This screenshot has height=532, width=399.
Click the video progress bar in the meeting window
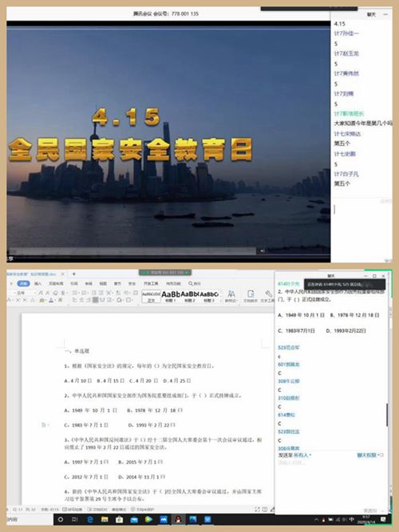(x=132, y=250)
